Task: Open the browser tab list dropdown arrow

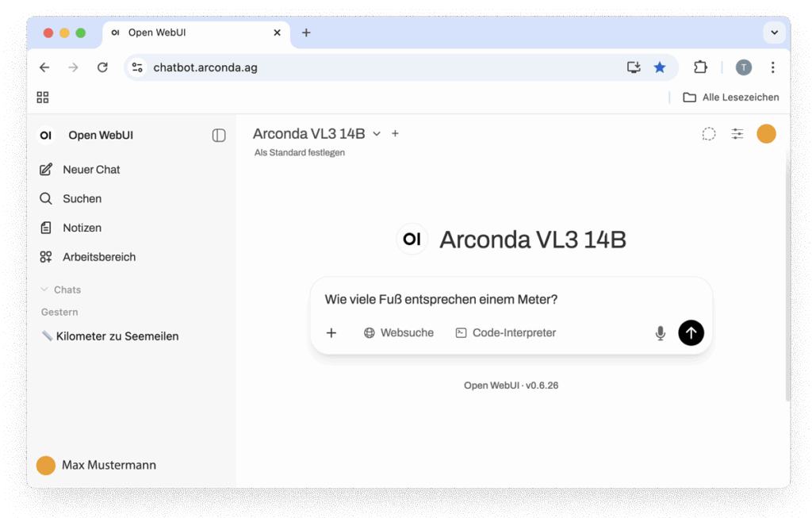Action: (x=774, y=33)
